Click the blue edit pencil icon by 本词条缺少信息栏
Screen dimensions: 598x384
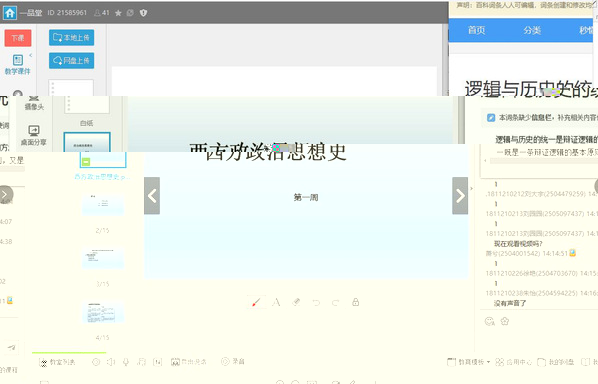(491, 117)
